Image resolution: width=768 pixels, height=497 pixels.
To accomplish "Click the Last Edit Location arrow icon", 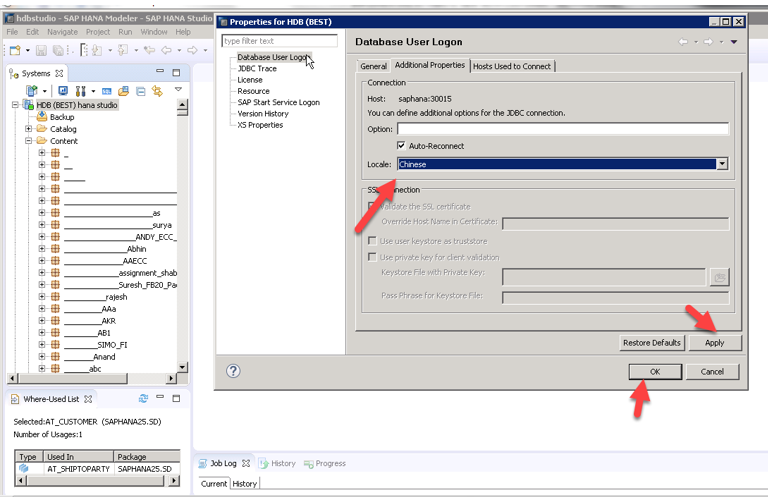I will [x=149, y=50].
